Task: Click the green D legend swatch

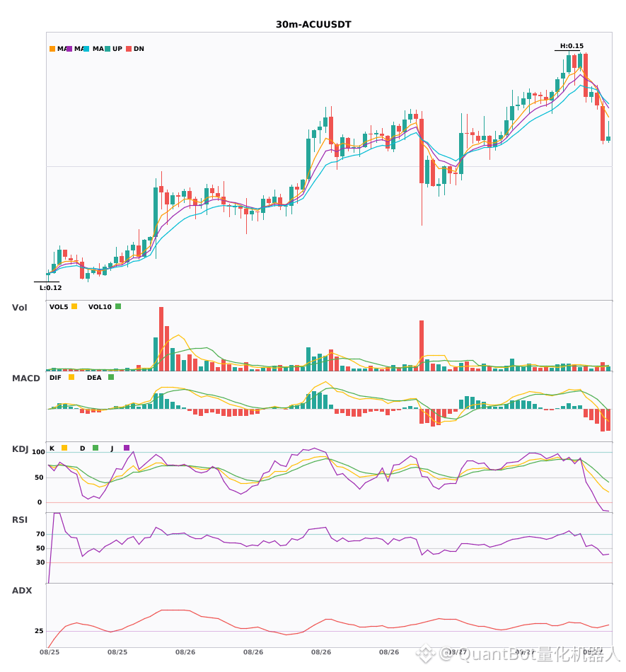Action: coord(95,448)
